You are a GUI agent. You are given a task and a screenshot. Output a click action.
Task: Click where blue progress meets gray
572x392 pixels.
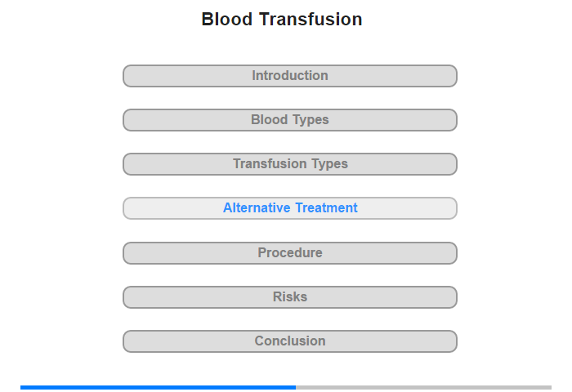tap(296, 388)
